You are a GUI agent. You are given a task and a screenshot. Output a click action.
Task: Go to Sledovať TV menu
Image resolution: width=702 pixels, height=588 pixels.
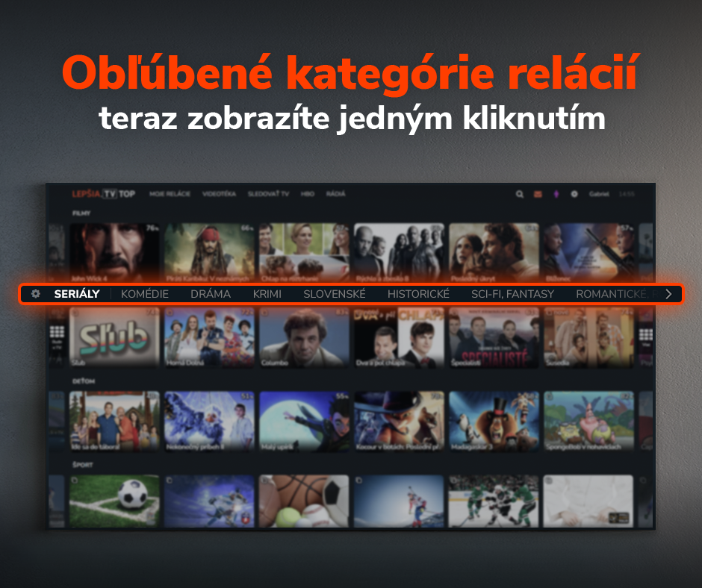click(x=268, y=194)
